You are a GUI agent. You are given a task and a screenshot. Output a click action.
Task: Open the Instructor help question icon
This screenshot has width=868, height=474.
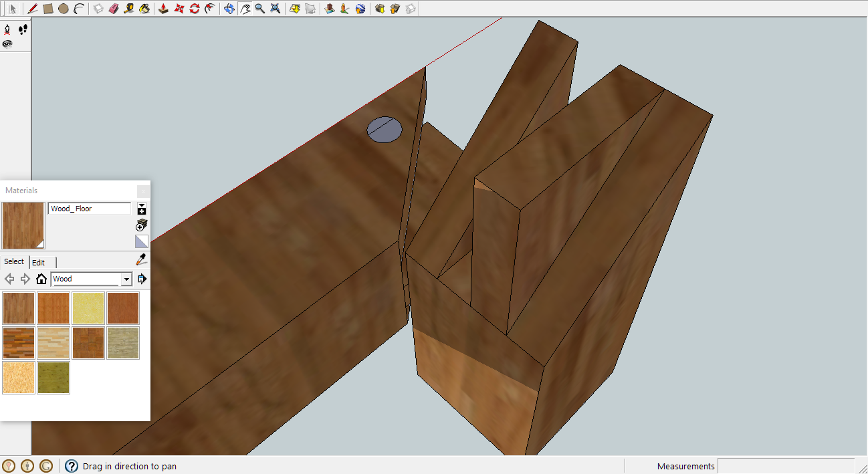point(72,466)
